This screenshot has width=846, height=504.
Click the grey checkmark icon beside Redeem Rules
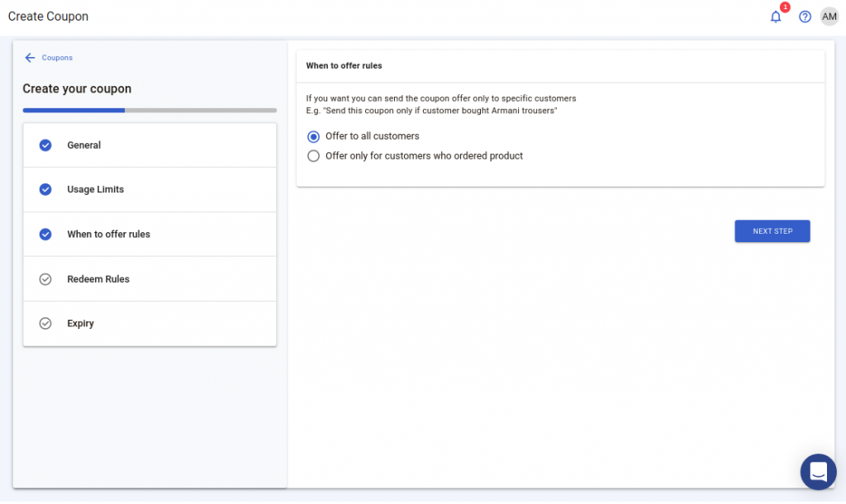pyautogui.click(x=45, y=279)
